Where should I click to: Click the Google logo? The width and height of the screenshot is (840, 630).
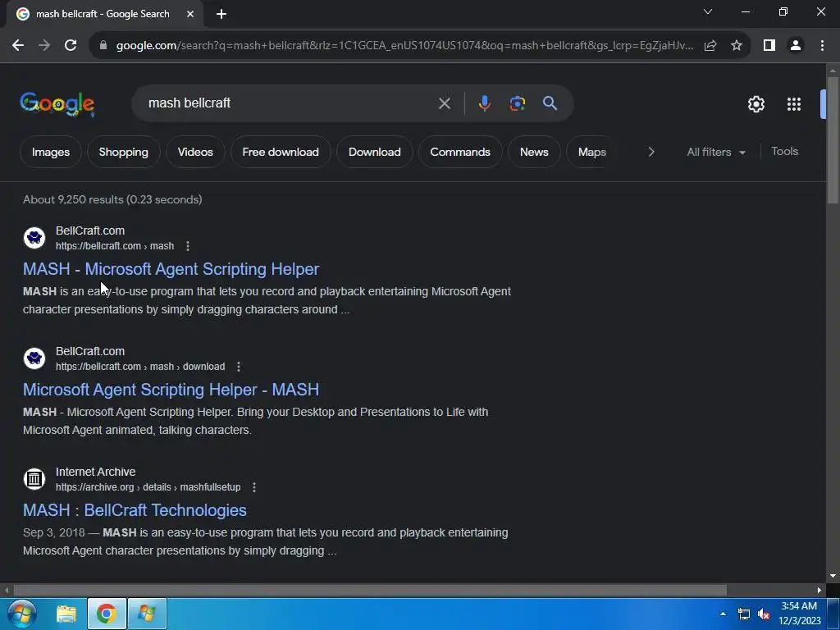(57, 103)
